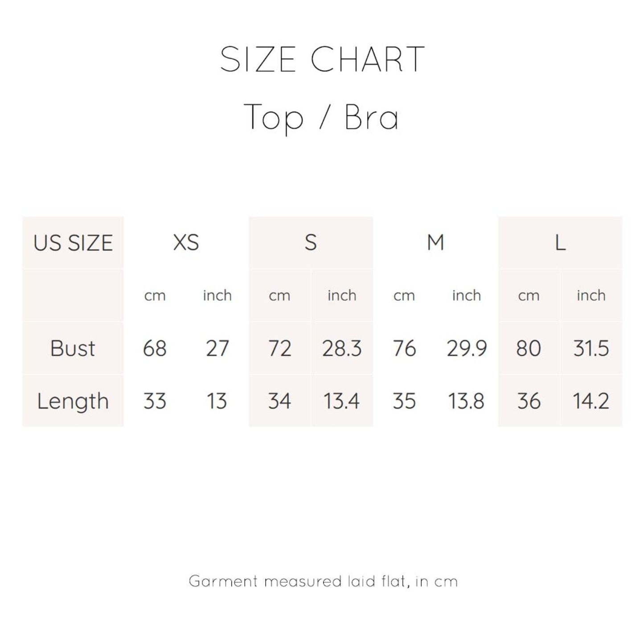The width and height of the screenshot is (644, 644).
Task: Click the garment measured laid flat note
Action: (323, 581)
